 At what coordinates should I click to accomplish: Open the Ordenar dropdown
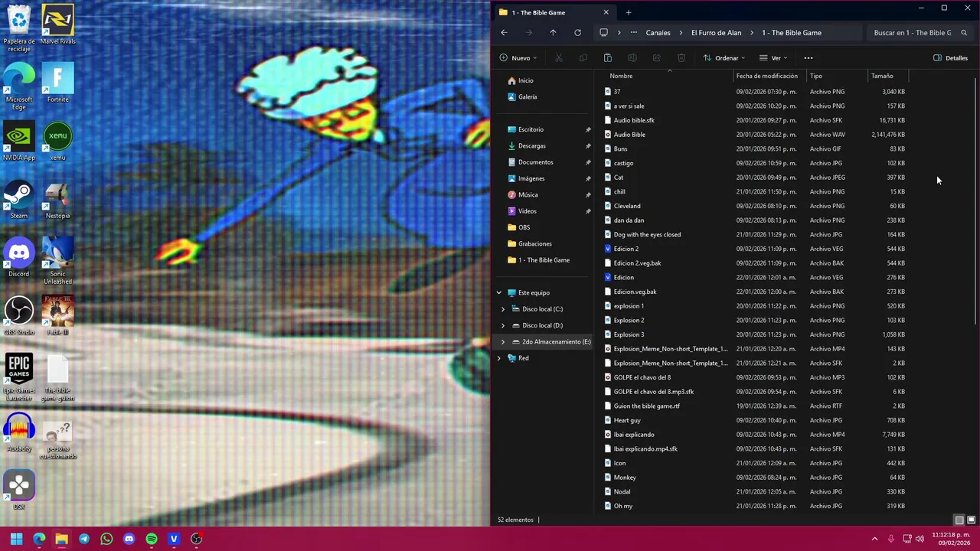(x=724, y=58)
